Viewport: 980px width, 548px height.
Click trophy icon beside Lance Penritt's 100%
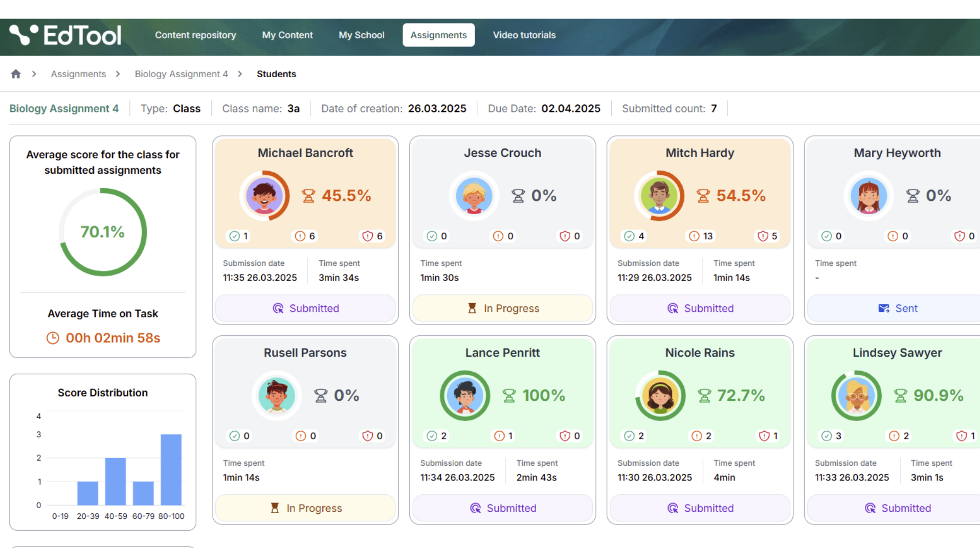pyautogui.click(x=509, y=396)
